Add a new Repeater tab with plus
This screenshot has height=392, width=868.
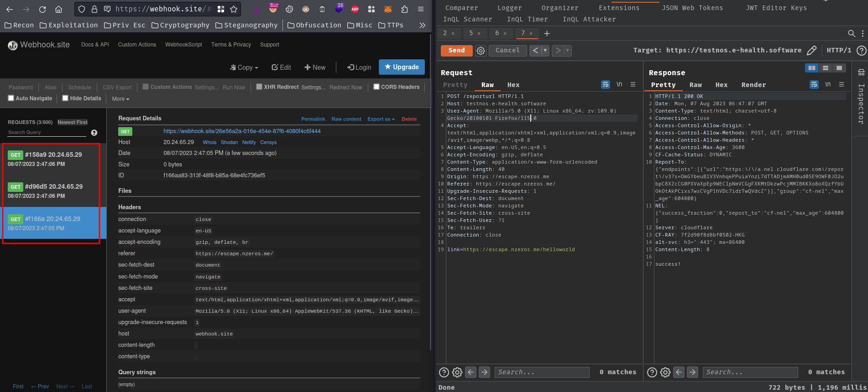tap(547, 33)
